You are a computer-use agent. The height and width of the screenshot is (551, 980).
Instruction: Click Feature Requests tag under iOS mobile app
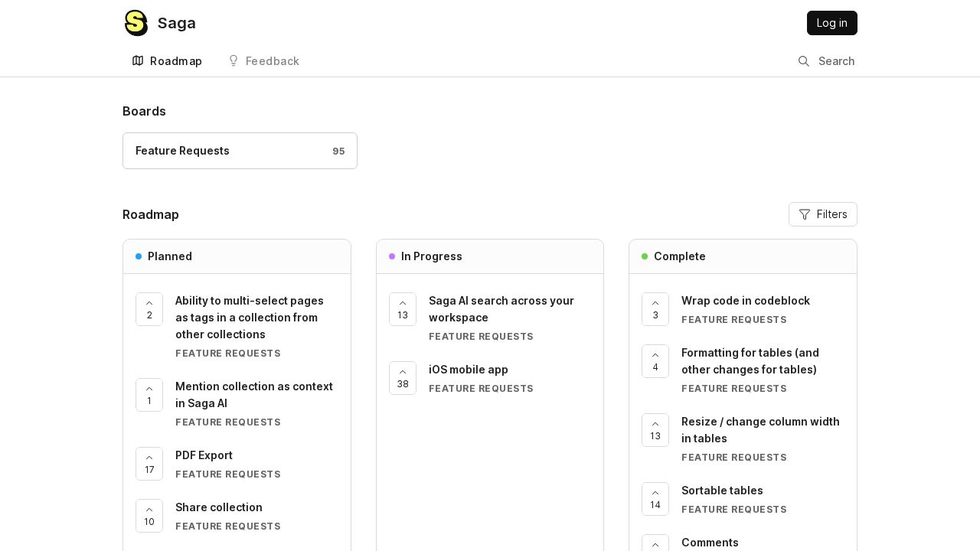(x=481, y=389)
